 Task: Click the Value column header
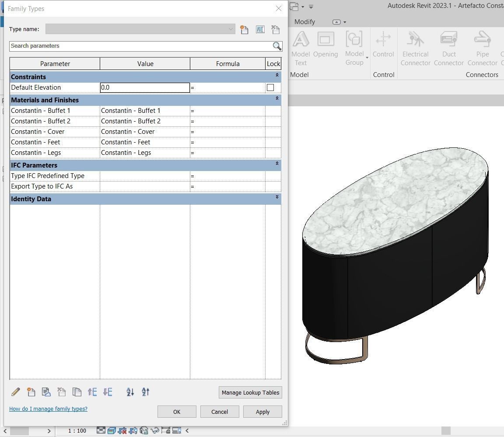[145, 63]
